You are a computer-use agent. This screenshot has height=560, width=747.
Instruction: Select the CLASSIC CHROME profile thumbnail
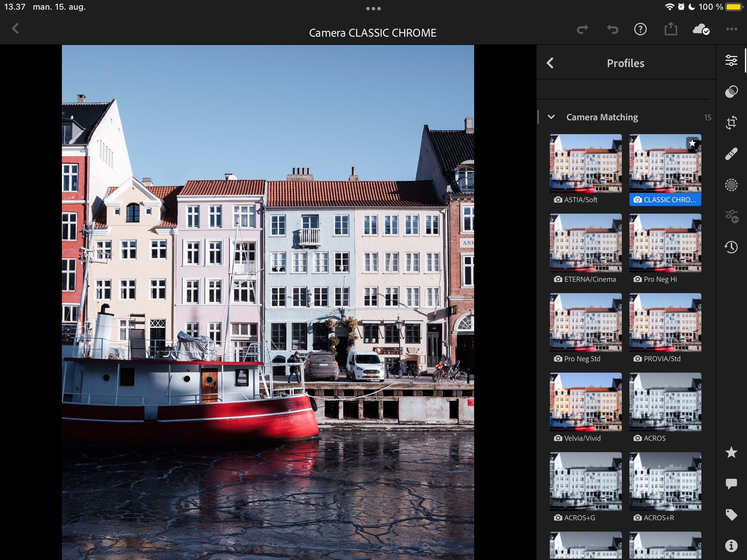pyautogui.click(x=665, y=164)
